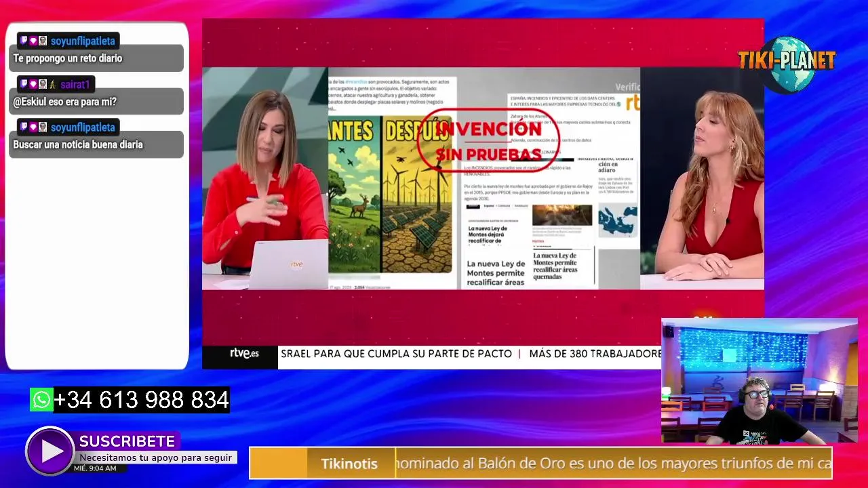Click the Mediterranean map image in the video
The width and height of the screenshot is (868, 488).
coord(617,221)
